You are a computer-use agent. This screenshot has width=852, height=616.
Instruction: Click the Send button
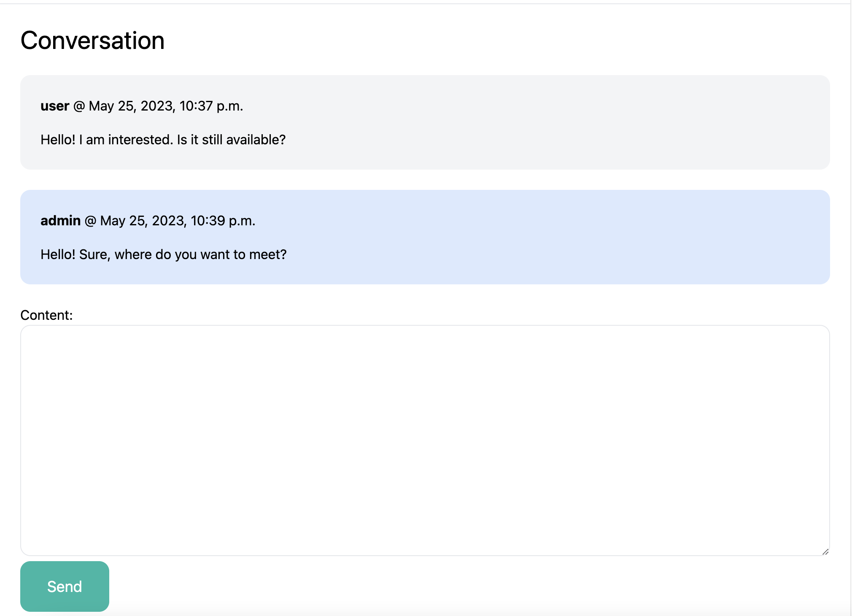[x=65, y=586]
